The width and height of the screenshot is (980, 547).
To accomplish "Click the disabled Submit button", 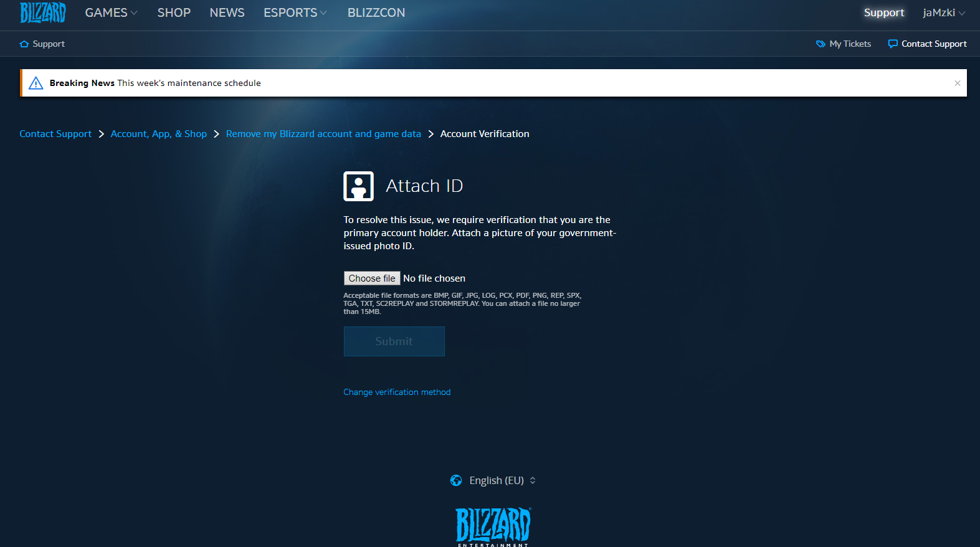I will [x=394, y=341].
